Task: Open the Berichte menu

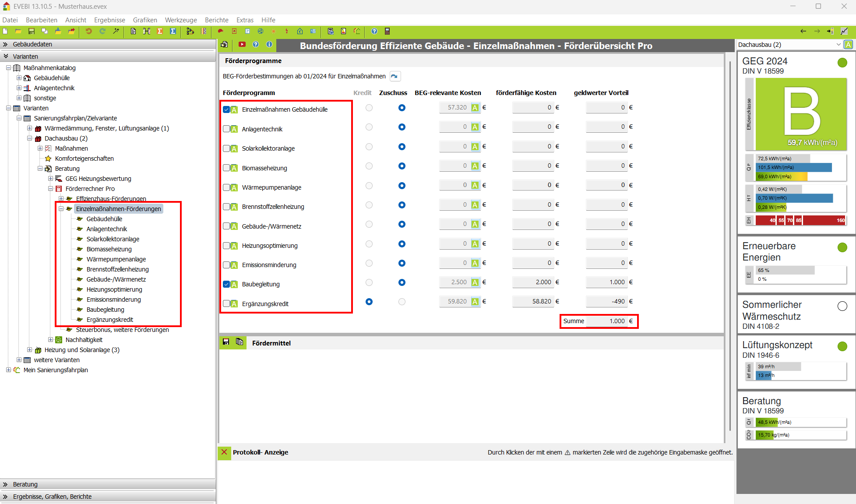Action: [216, 20]
